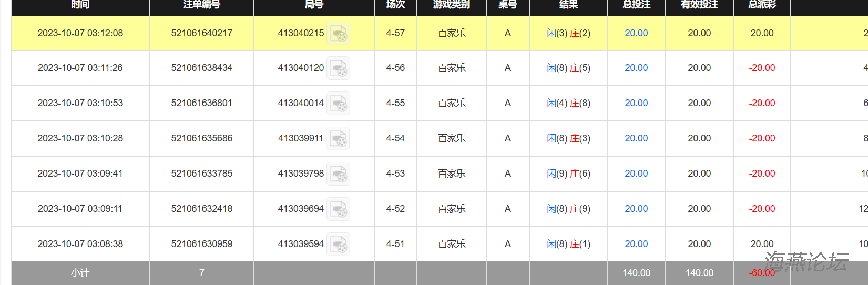Open video replay icon for round 413039594
This screenshot has width=868, height=285.
point(338,245)
